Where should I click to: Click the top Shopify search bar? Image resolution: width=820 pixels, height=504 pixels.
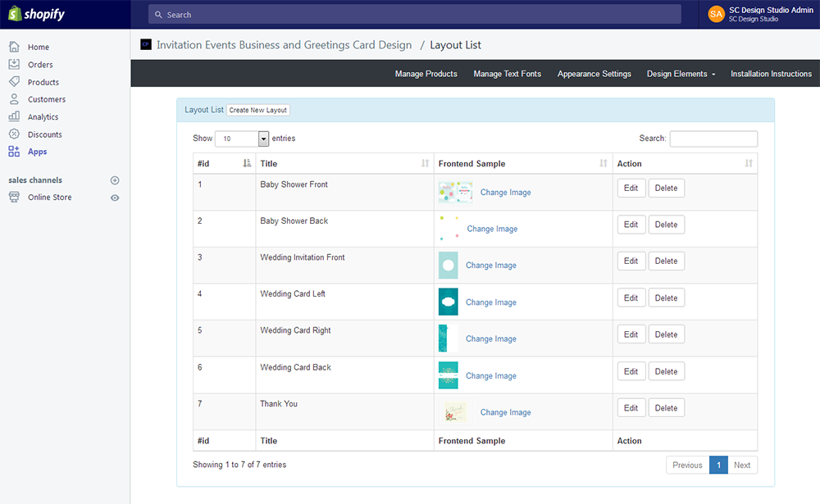[415, 15]
